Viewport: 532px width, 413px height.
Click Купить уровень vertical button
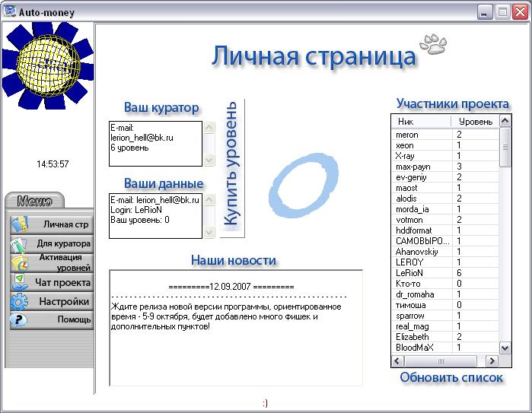[x=232, y=168]
